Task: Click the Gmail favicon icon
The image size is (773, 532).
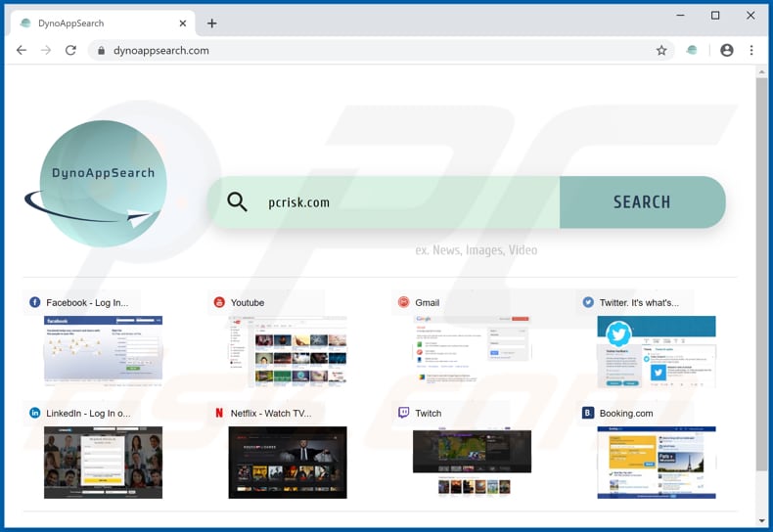Action: pyautogui.click(x=404, y=302)
